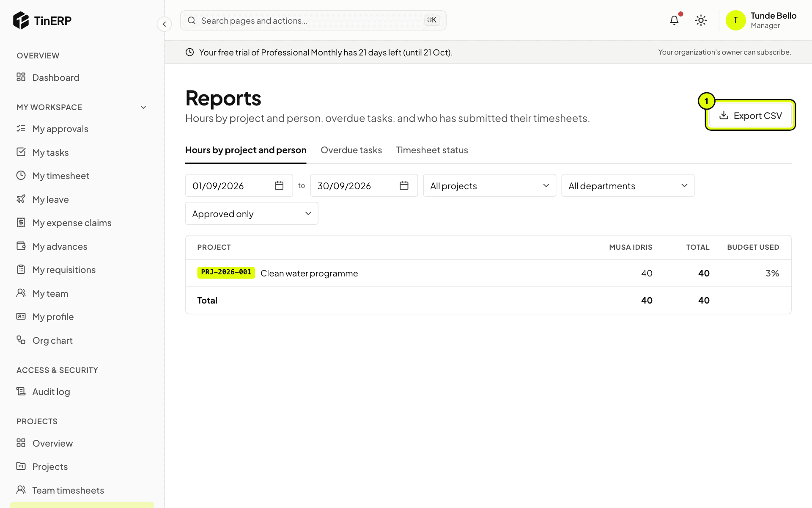Click the TinERP logo

tap(42, 20)
